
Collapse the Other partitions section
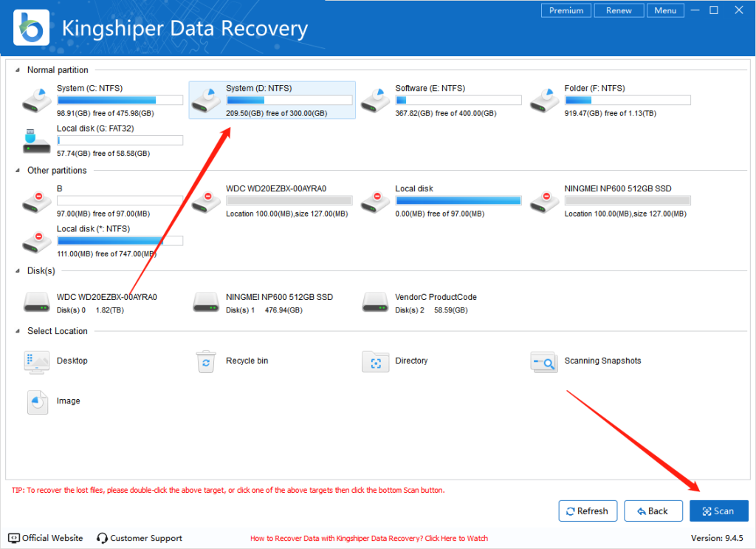tap(18, 170)
